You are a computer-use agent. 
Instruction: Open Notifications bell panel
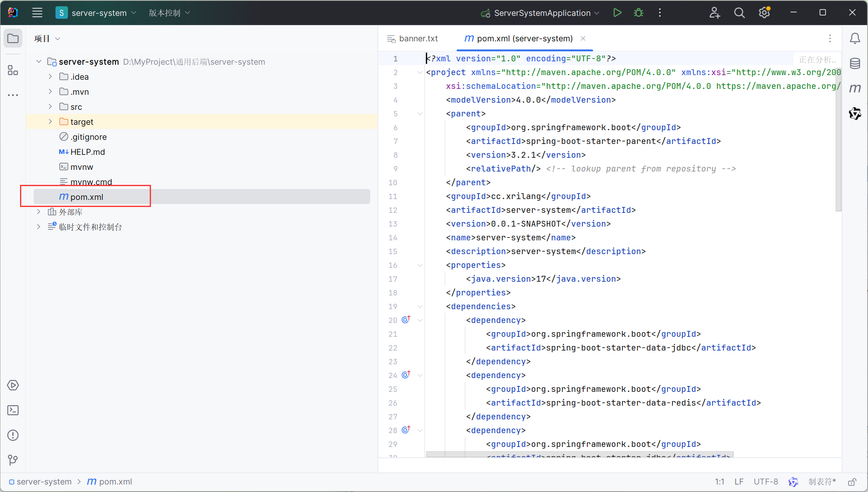click(855, 38)
